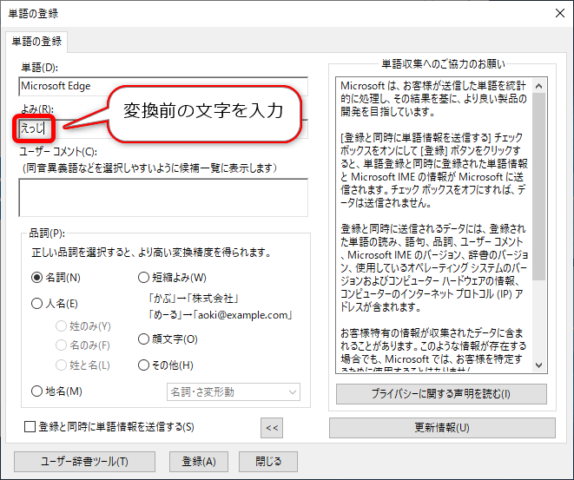Click the ユーザー コメント(C) text box
The width and height of the screenshot is (574, 480).
click(x=163, y=198)
